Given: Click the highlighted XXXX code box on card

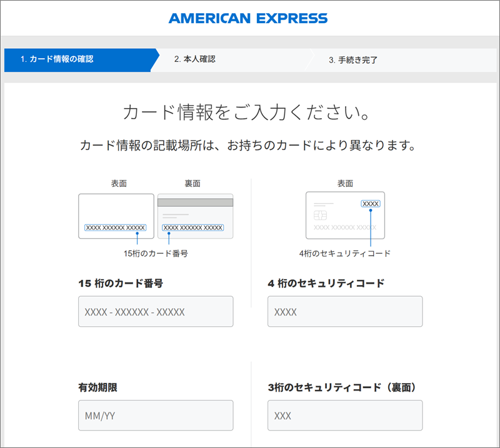Looking at the screenshot, I should pyautogui.click(x=371, y=204).
